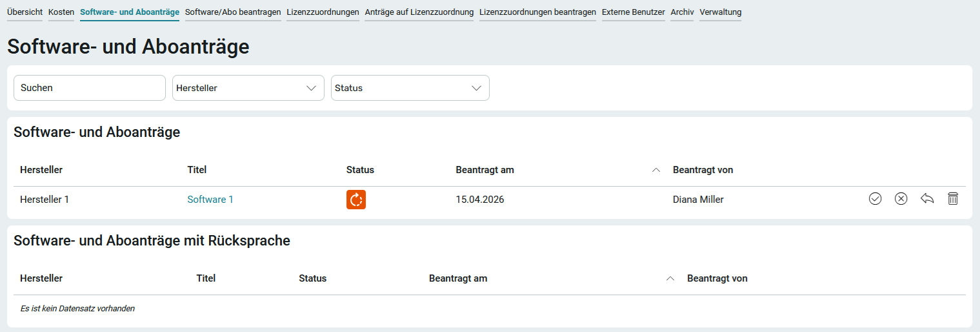
Task: Select the Anträge auf Lizenzzuordnung tab
Action: point(419,12)
